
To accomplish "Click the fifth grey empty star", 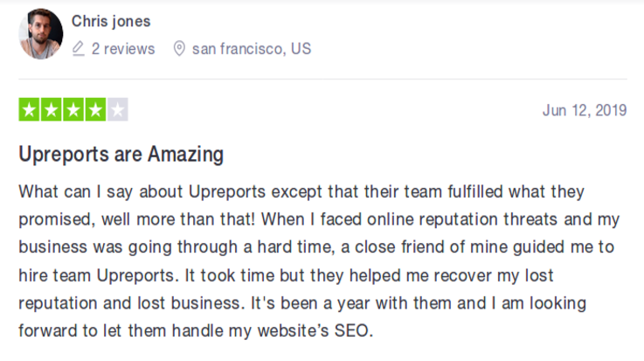I will [117, 109].
